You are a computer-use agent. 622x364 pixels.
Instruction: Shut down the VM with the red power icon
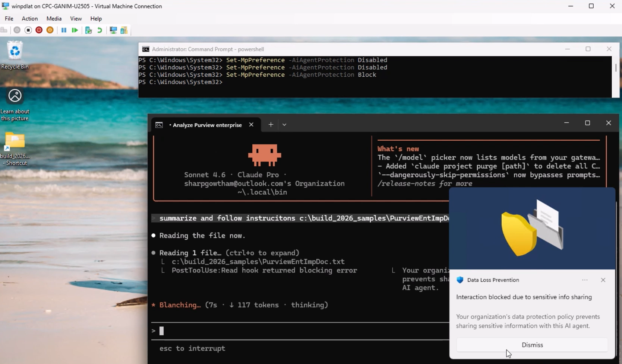coord(39,30)
